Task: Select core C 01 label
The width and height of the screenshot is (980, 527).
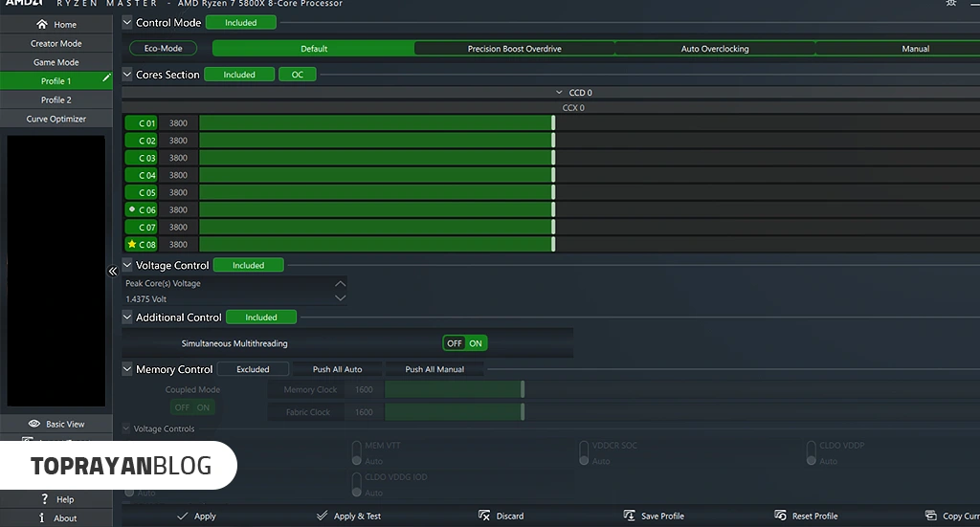Action: point(142,123)
